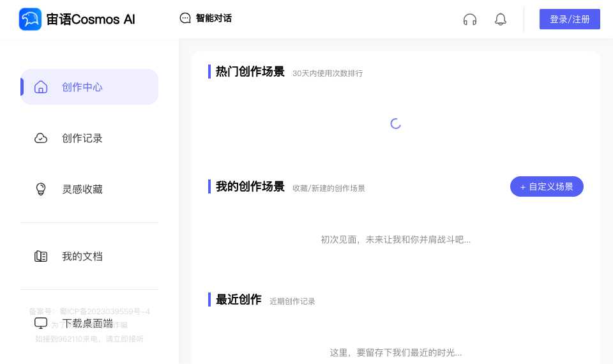The height and width of the screenshot is (364, 613).
Task: Click the 近期创作记录 subtitle
Action: (x=292, y=301)
